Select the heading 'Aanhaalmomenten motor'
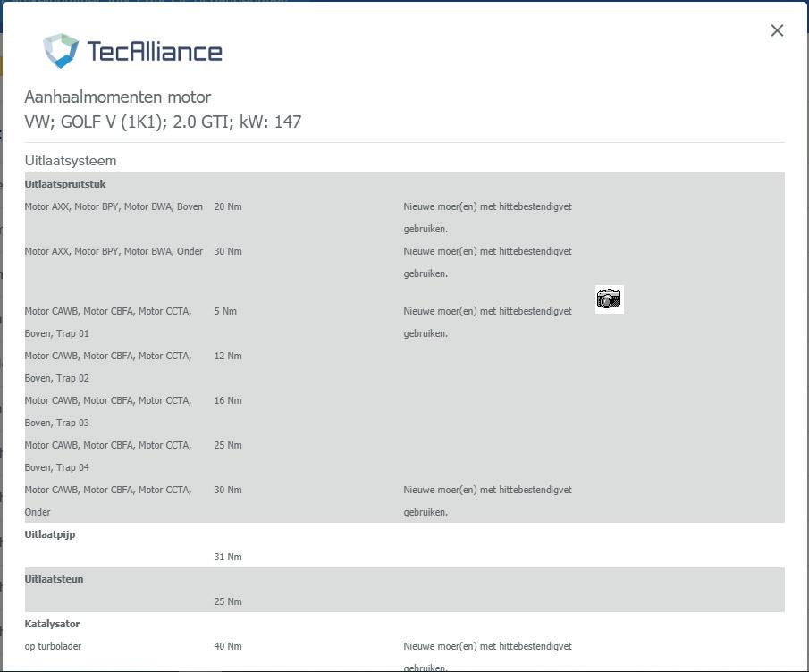The width and height of the screenshot is (809, 672). pyautogui.click(x=118, y=97)
